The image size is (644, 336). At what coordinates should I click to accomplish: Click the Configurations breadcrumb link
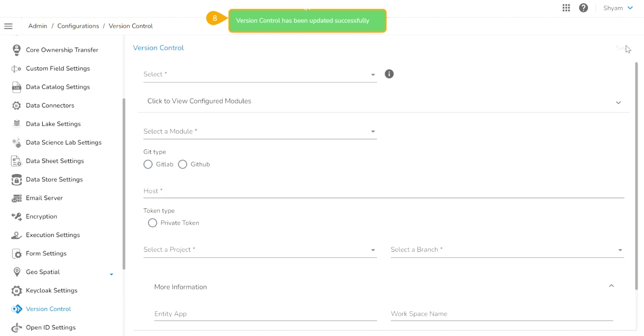coord(78,26)
